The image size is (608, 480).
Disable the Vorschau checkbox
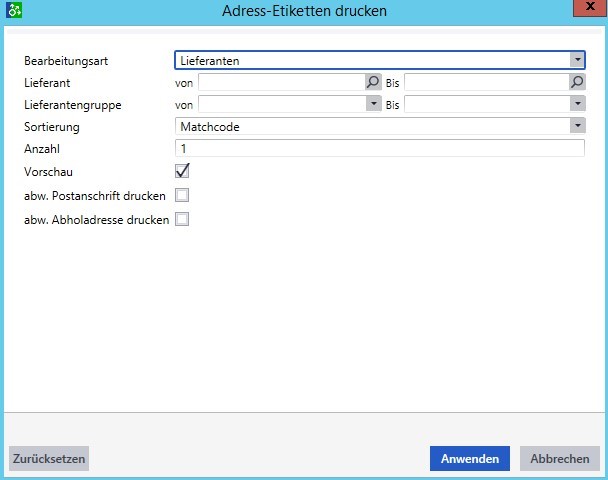[x=182, y=171]
